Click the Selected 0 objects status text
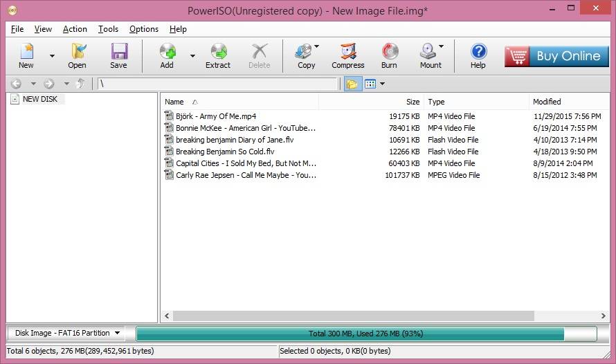This screenshot has width=616, height=364. (335, 351)
